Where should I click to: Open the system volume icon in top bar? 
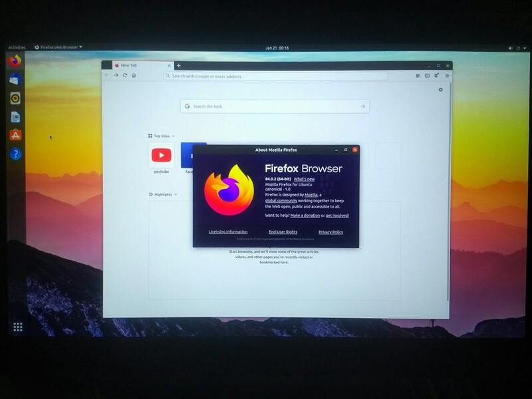coord(510,48)
